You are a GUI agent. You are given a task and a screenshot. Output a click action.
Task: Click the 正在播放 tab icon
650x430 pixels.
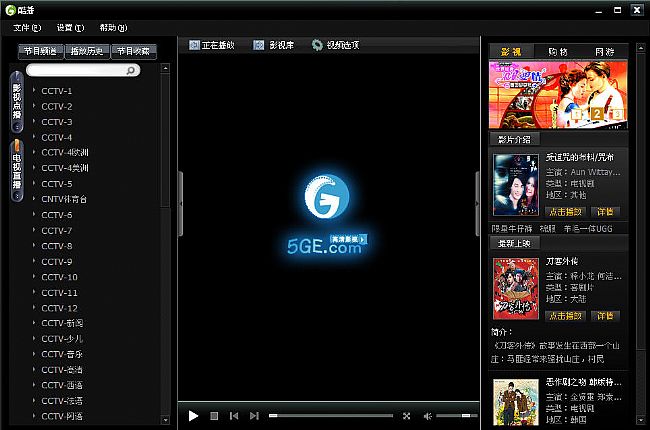[194, 45]
